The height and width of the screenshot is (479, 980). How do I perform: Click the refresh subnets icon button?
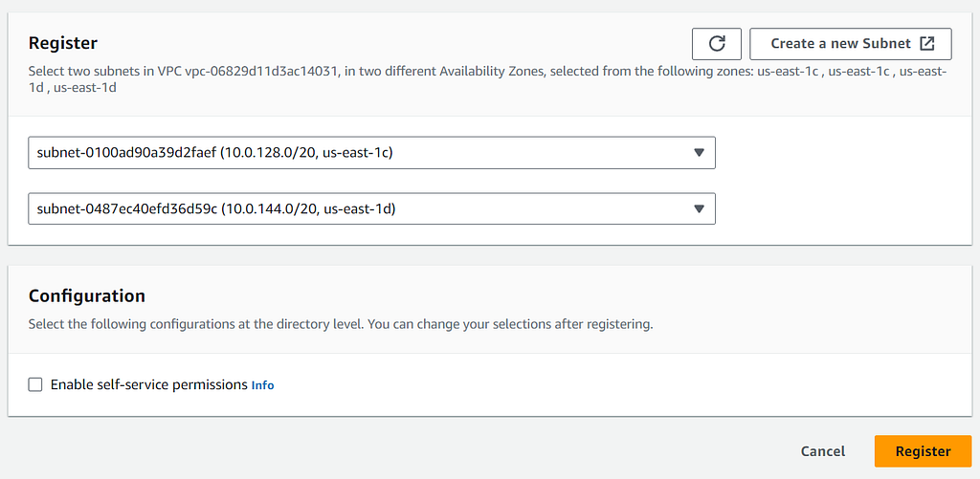(x=716, y=44)
